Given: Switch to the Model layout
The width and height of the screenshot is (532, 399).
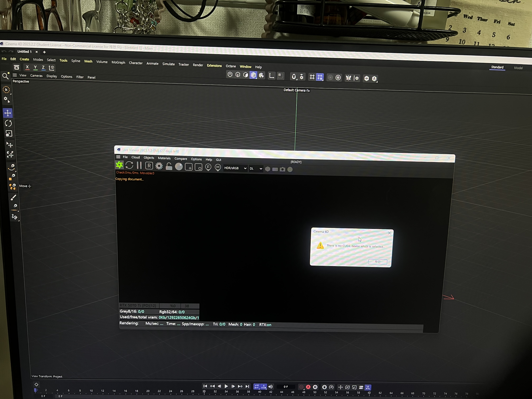Looking at the screenshot, I should [x=518, y=68].
